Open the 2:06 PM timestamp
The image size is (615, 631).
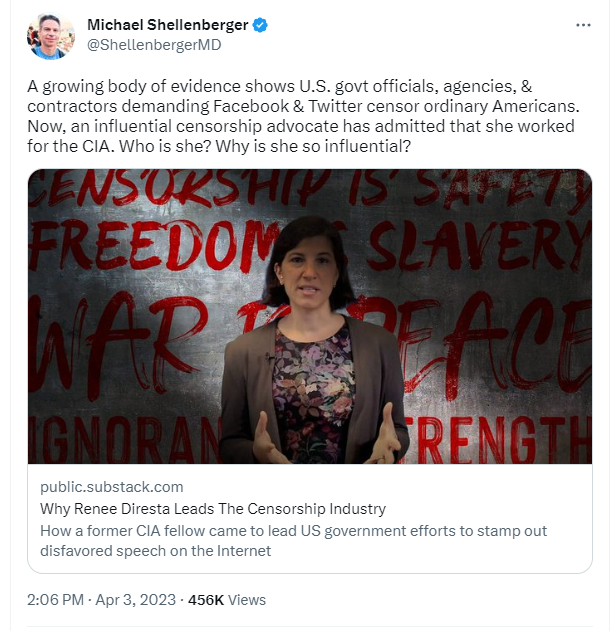point(55,600)
